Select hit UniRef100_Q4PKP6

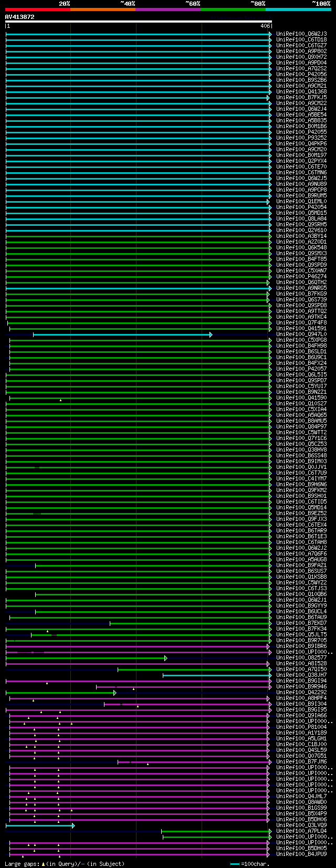pyautogui.click(x=301, y=143)
